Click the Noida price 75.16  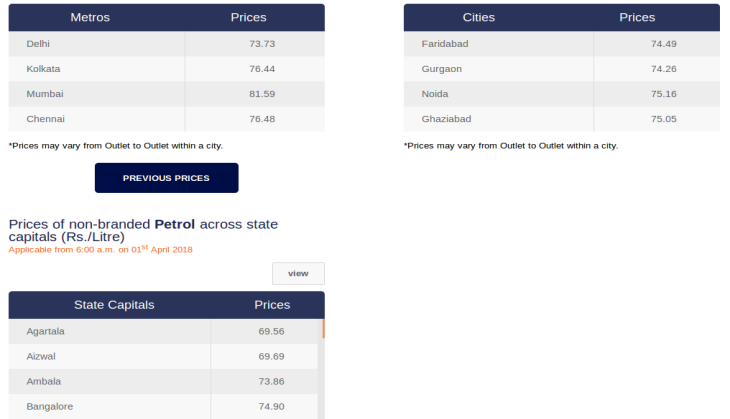664,94
